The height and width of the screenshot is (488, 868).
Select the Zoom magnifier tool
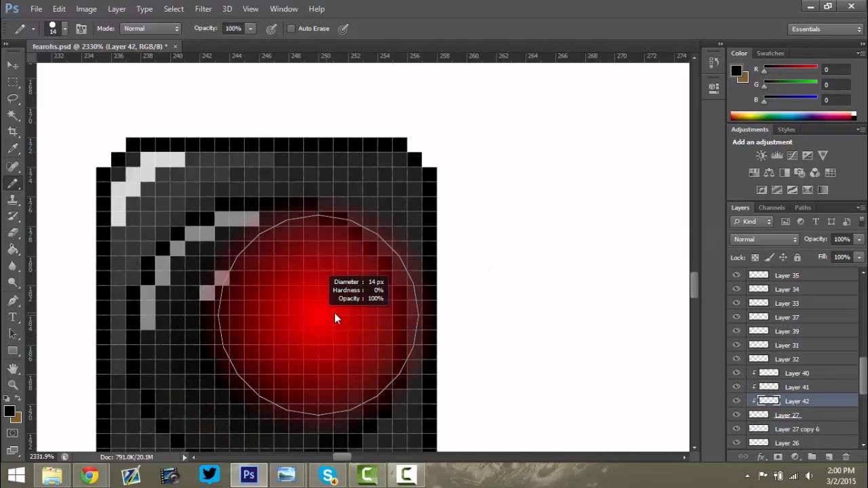[13, 385]
